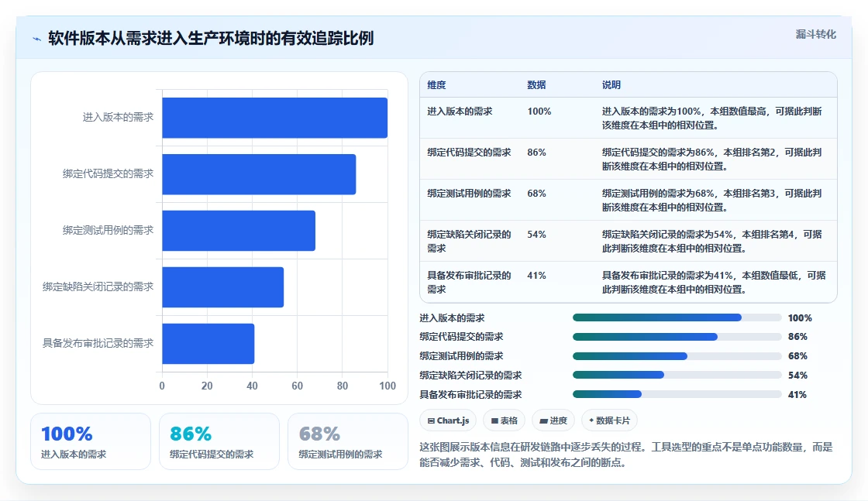The image size is (868, 501).
Task: Click the progress list label 进入版本的需求
Action: [452, 318]
